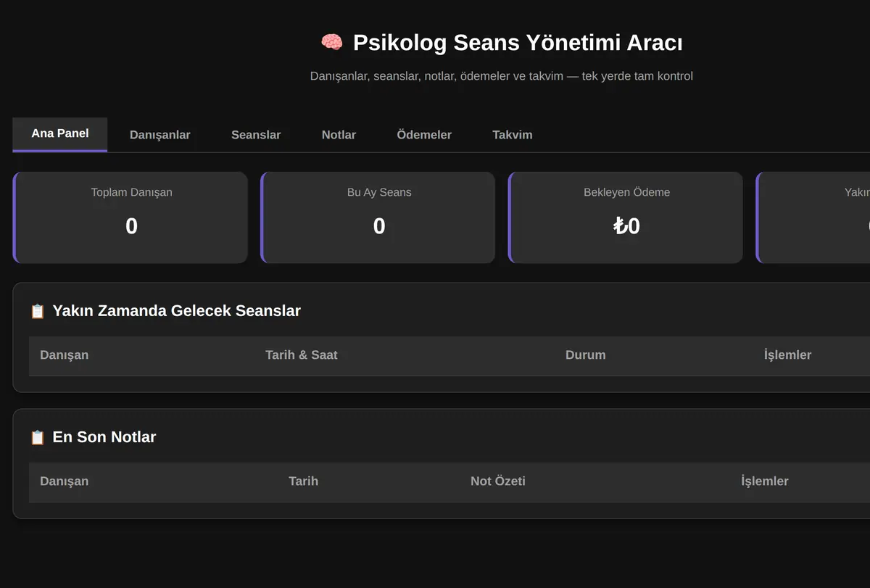Click the En Son Notlar heading
This screenshot has width=870, height=588.
click(104, 437)
